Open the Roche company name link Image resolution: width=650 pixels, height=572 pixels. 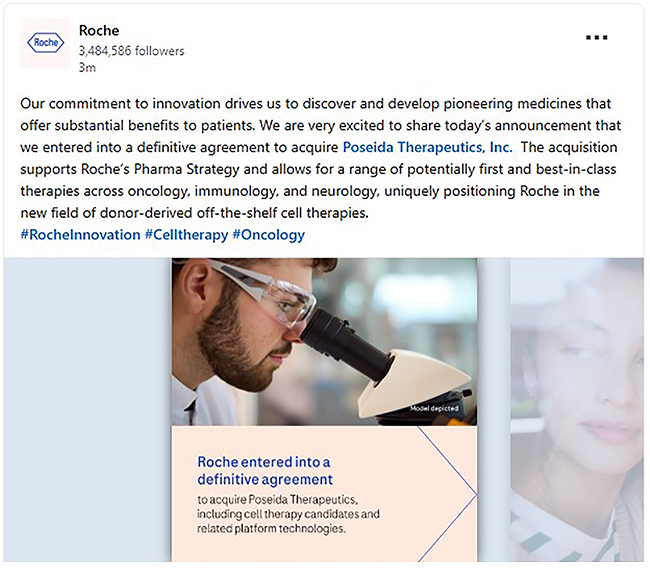pyautogui.click(x=99, y=31)
